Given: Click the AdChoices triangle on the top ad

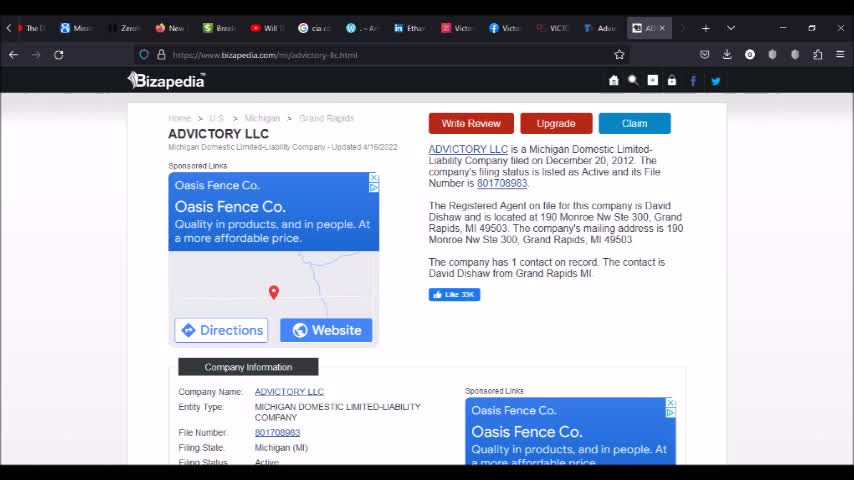Looking at the screenshot, I should tap(374, 187).
